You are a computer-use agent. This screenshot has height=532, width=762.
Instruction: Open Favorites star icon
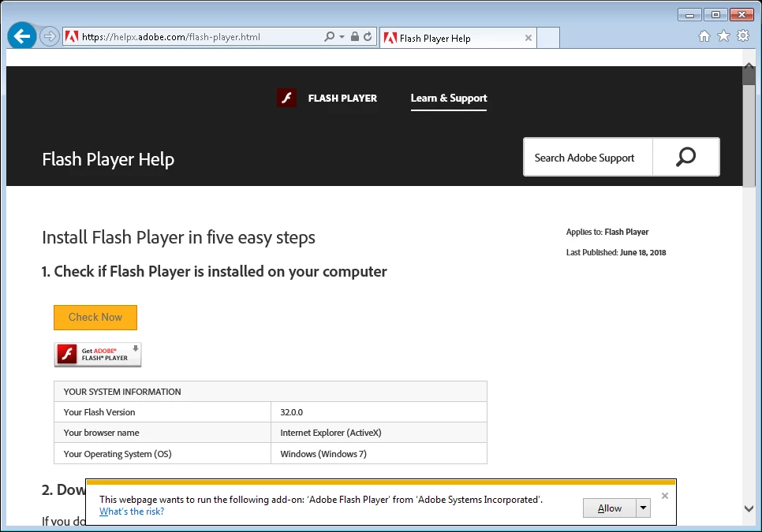[x=723, y=36]
